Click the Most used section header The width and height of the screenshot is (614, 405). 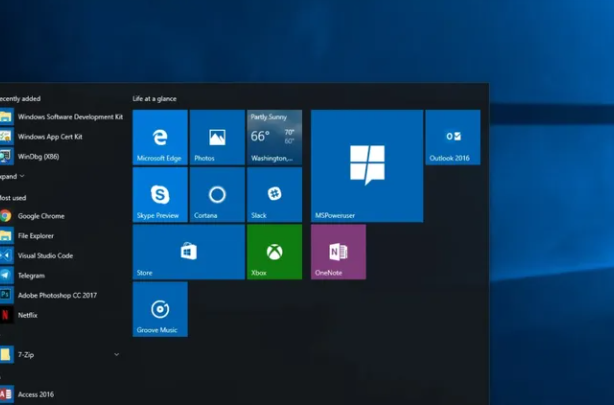[x=13, y=198]
